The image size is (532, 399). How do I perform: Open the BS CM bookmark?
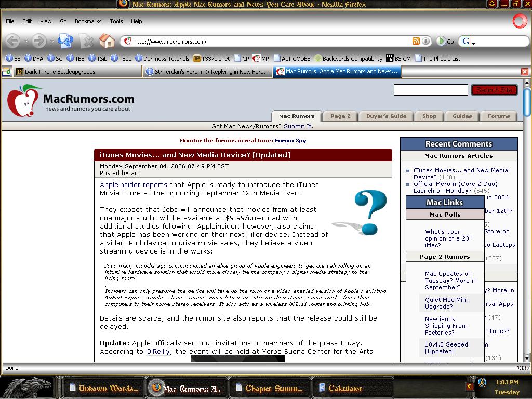pyautogui.click(x=398, y=58)
